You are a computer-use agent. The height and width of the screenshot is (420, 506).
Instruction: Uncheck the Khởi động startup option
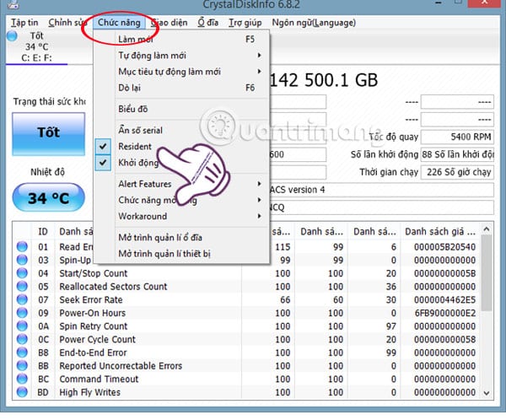[103, 163]
